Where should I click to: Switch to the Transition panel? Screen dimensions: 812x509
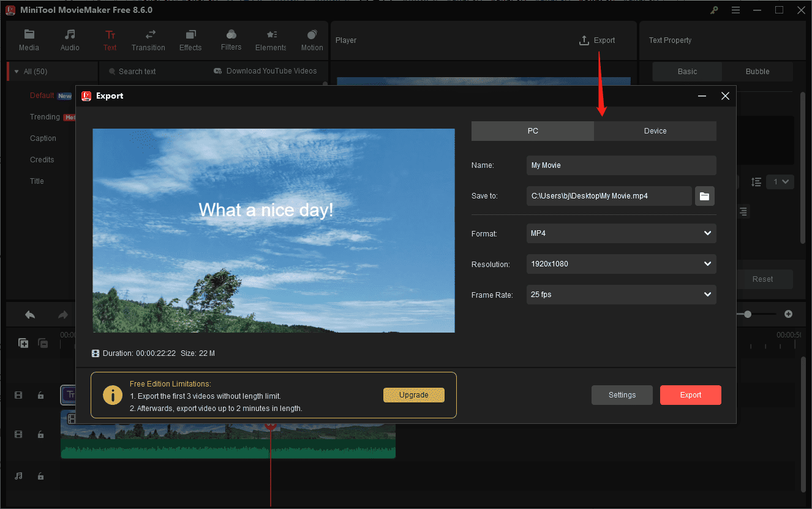pos(148,40)
